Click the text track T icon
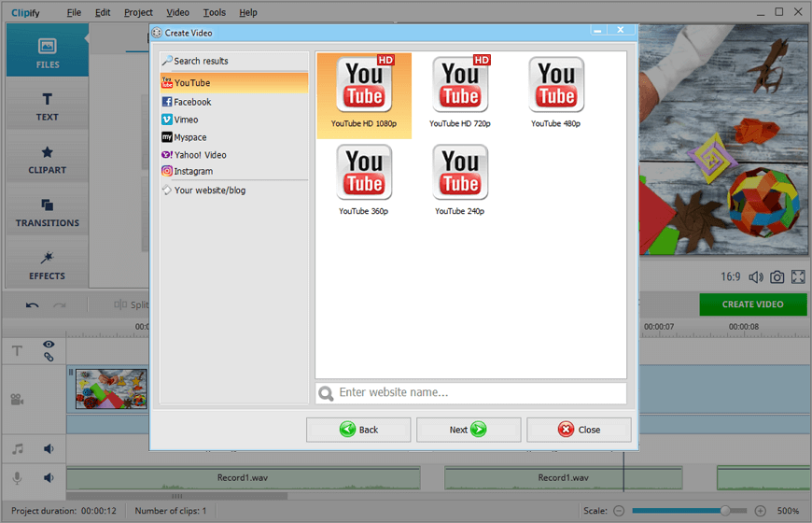Screen dimensions: 812x523 coord(17,351)
